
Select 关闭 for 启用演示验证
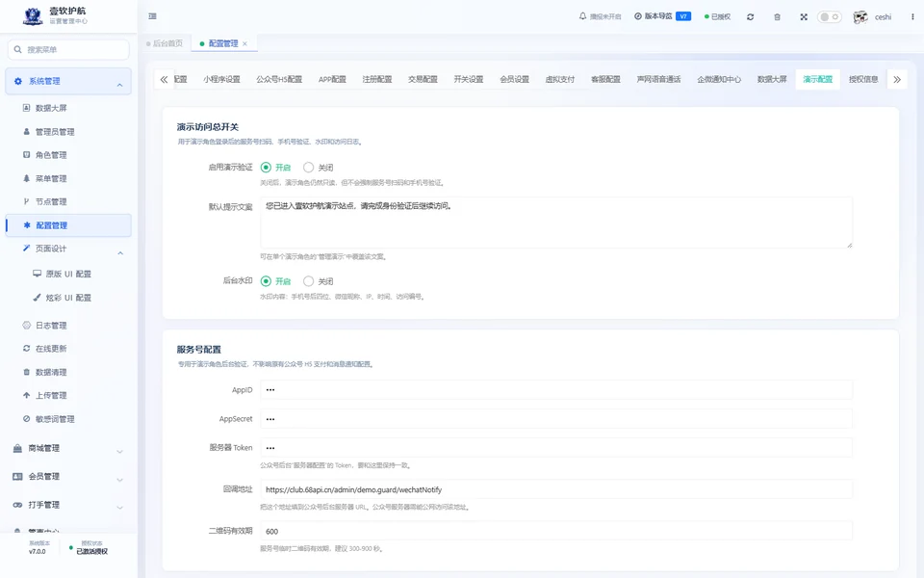coord(308,168)
